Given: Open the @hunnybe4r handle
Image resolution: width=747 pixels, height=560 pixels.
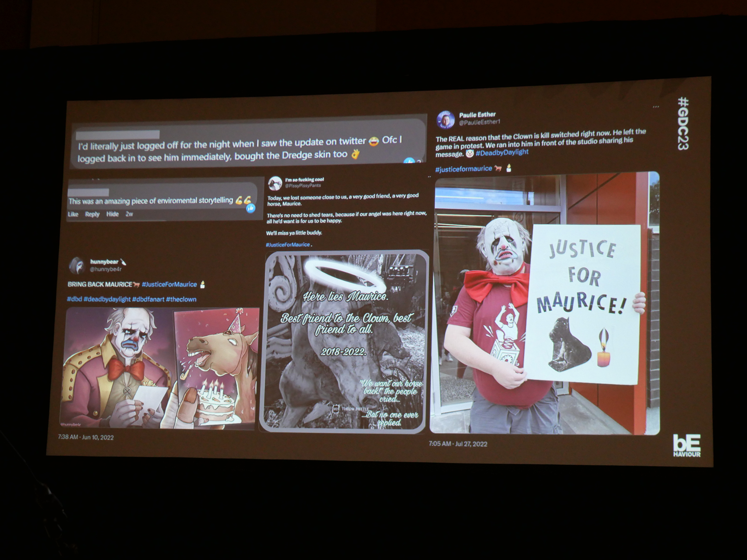Looking at the screenshot, I should click(106, 269).
